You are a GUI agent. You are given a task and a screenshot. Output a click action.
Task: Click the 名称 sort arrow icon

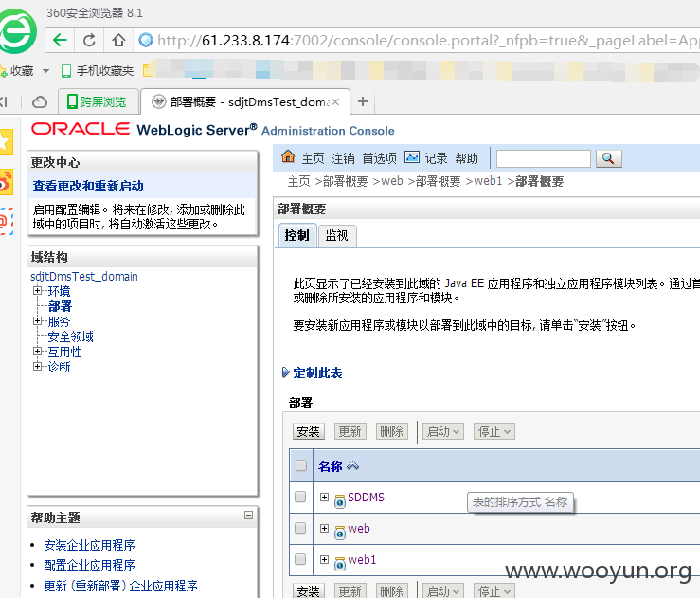[x=352, y=466]
